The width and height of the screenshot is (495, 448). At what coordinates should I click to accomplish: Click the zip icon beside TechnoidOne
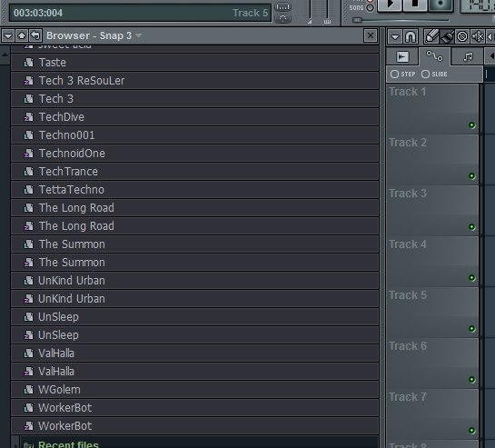pos(29,154)
